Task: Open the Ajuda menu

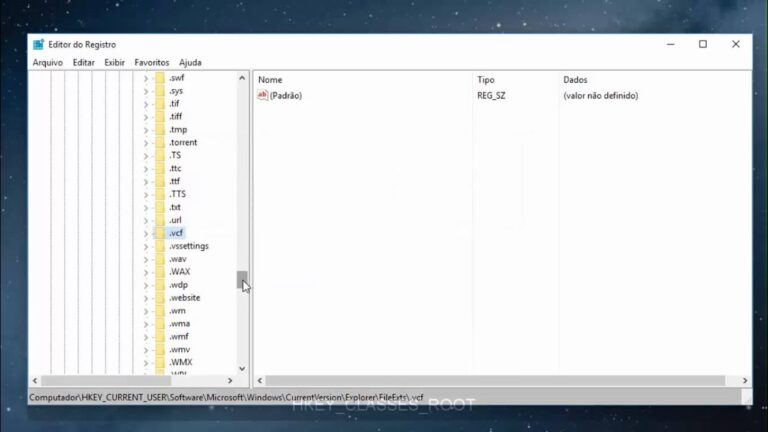Action: tap(190, 63)
